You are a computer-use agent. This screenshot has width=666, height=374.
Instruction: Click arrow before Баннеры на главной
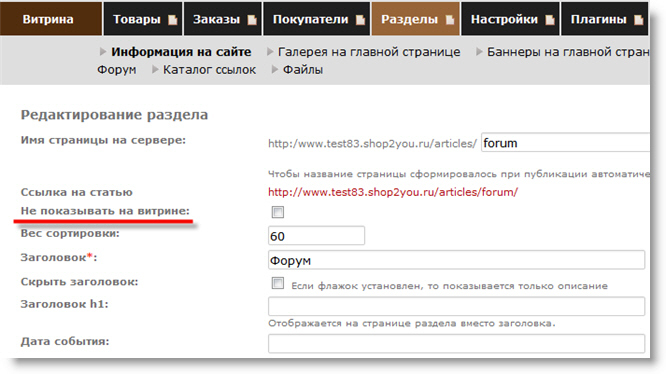[479, 52]
